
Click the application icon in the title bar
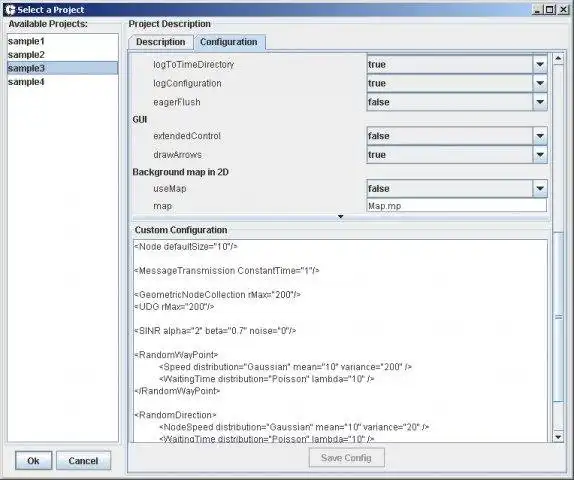(x=10, y=10)
